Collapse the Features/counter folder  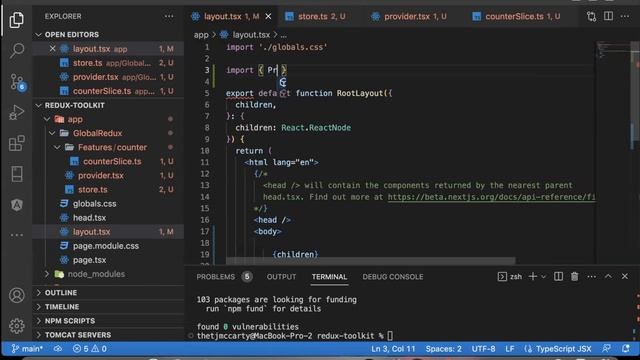coord(112,147)
